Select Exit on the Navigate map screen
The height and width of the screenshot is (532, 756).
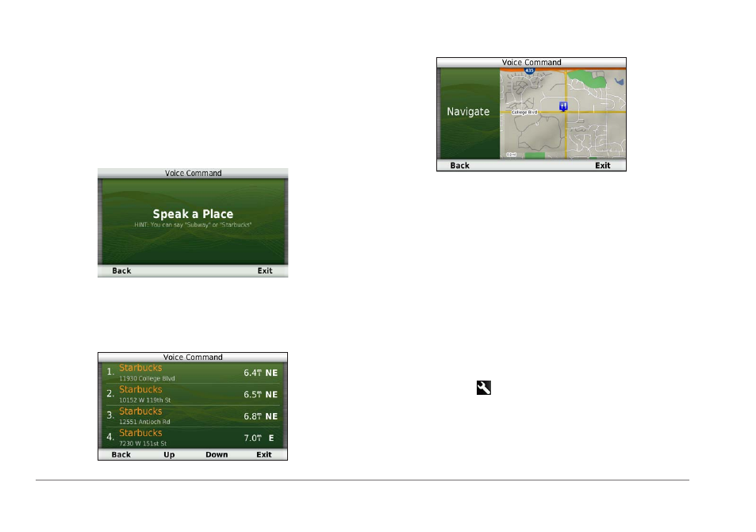click(603, 165)
